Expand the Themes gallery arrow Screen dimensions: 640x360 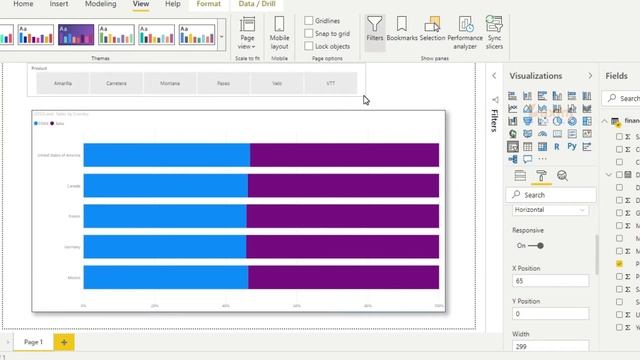pos(222,36)
